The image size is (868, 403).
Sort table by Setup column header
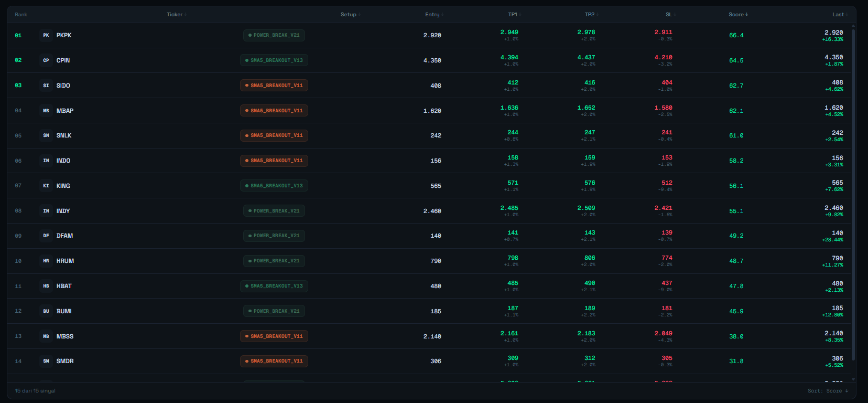350,15
